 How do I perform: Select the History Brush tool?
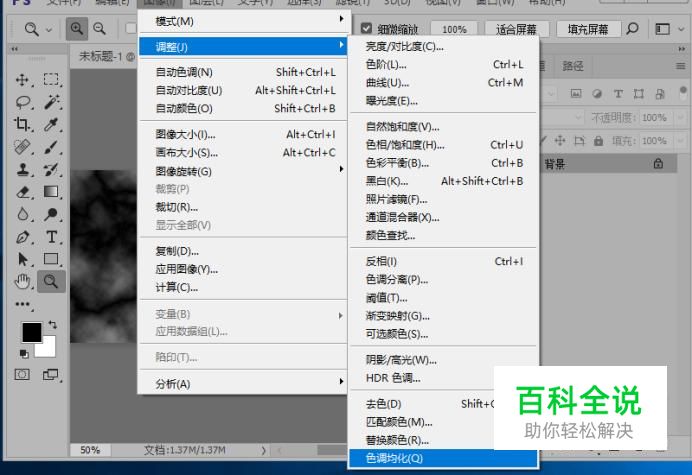tap(51, 170)
